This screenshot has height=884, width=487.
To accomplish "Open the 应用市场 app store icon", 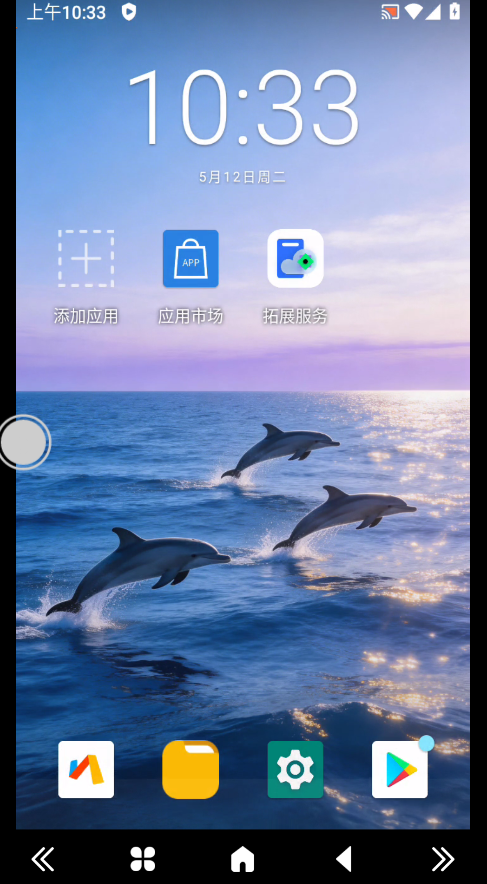I will (x=191, y=259).
